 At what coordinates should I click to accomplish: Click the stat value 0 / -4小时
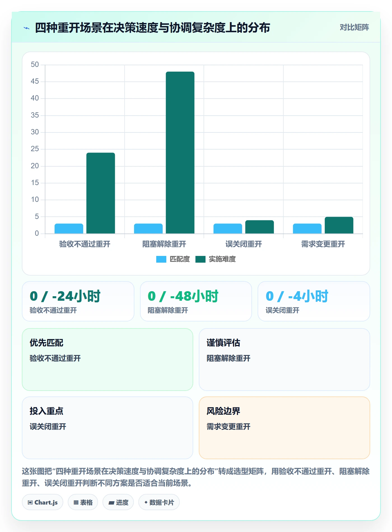(x=297, y=296)
